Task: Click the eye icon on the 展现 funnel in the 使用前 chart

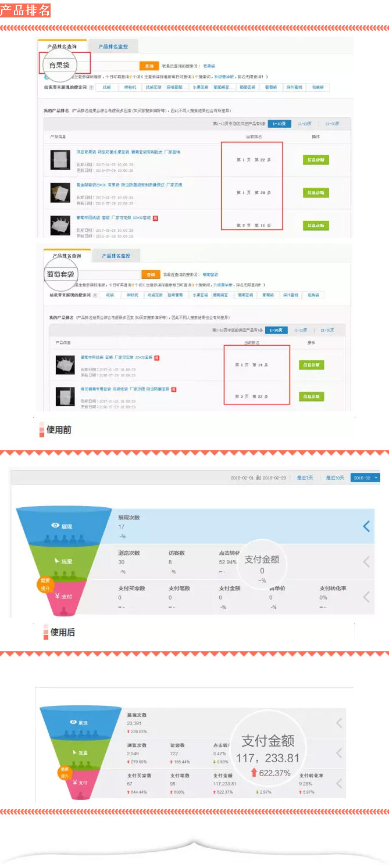Action: (56, 525)
